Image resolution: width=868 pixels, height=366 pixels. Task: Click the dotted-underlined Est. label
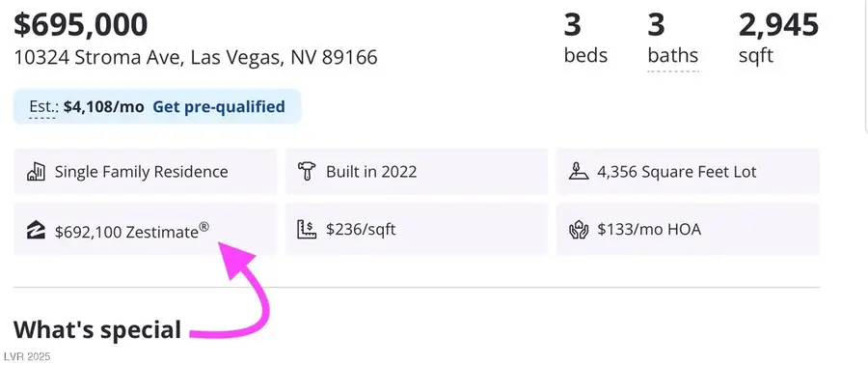(42, 107)
